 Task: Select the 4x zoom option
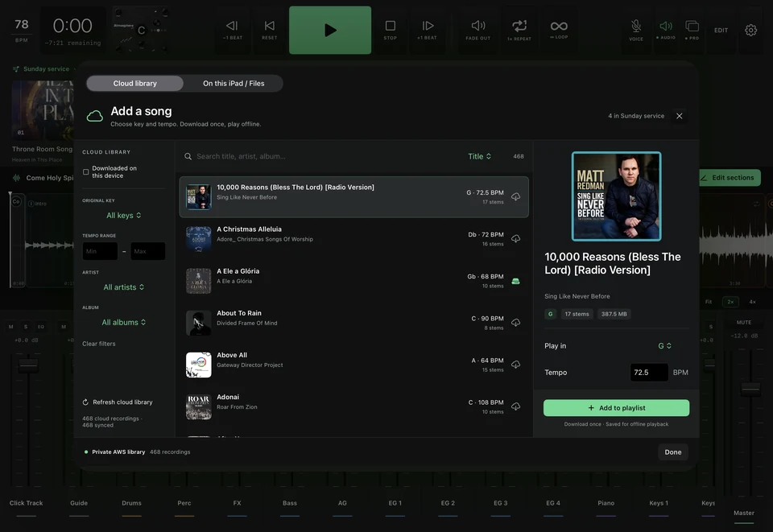752,302
